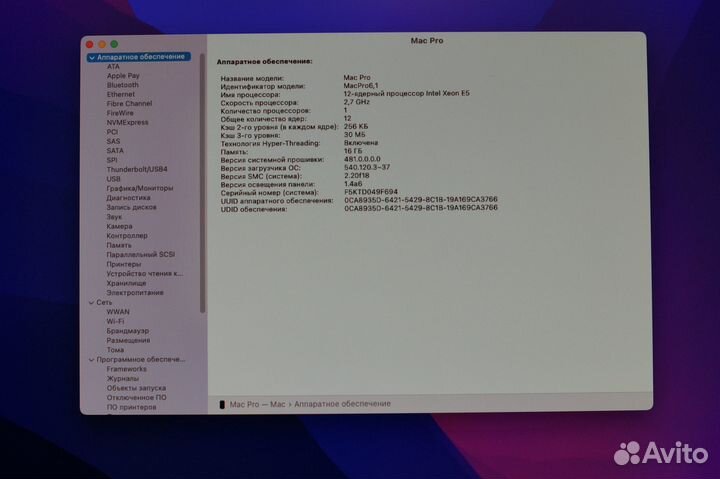Click firmware version '481.0.0.0.0'
Viewport: 720px width, 479px height.
pos(362,159)
